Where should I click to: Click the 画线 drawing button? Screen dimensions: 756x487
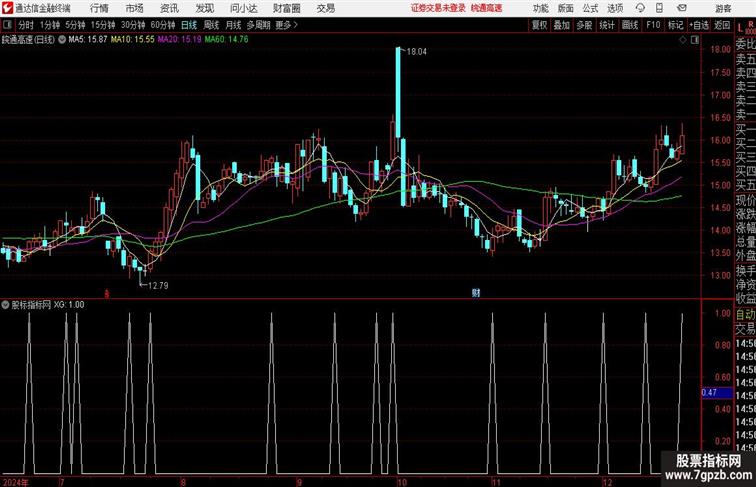click(x=630, y=25)
